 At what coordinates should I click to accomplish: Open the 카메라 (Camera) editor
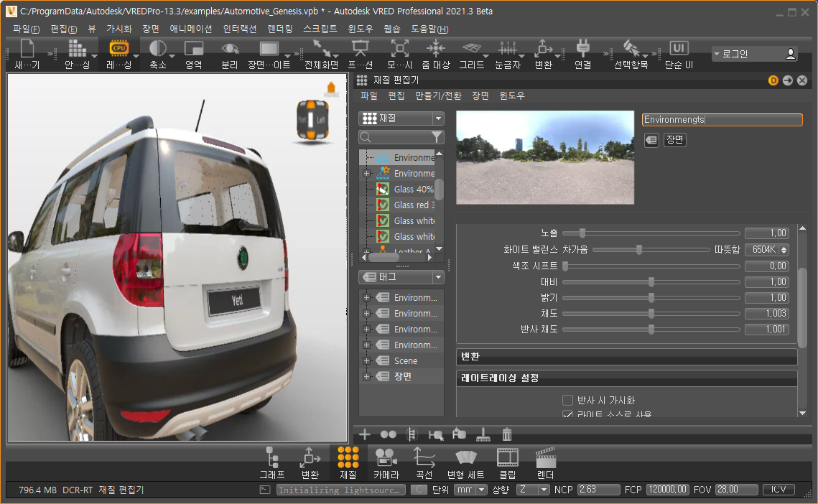point(385,457)
